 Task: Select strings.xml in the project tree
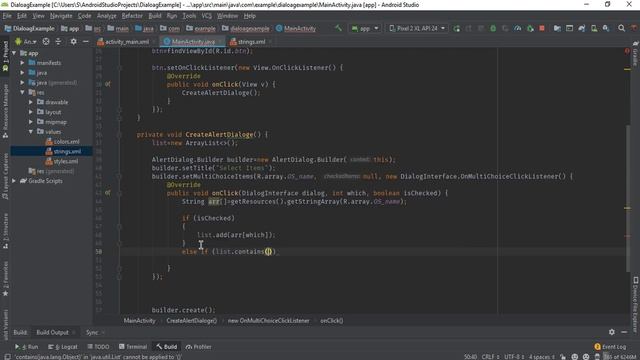[x=63, y=151]
